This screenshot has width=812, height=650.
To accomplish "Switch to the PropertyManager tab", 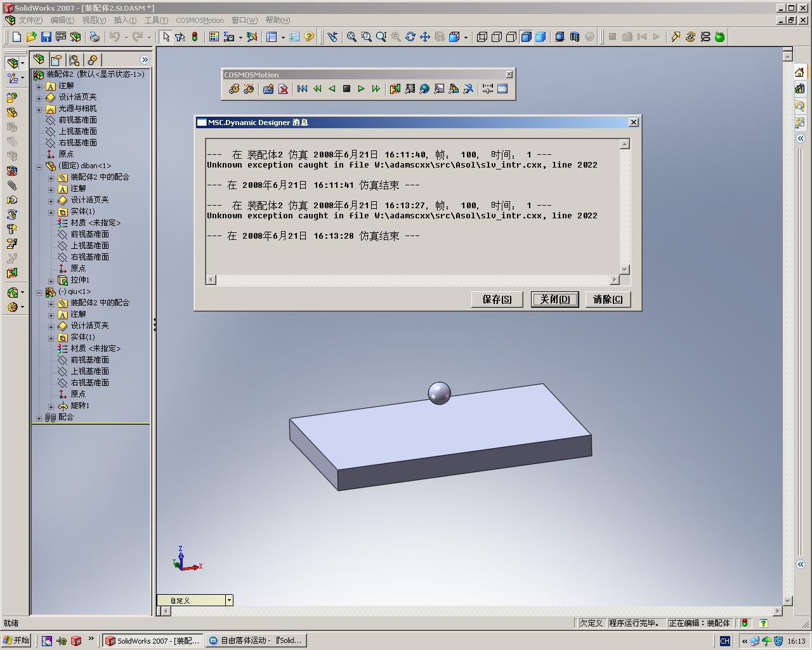I will tap(56, 60).
